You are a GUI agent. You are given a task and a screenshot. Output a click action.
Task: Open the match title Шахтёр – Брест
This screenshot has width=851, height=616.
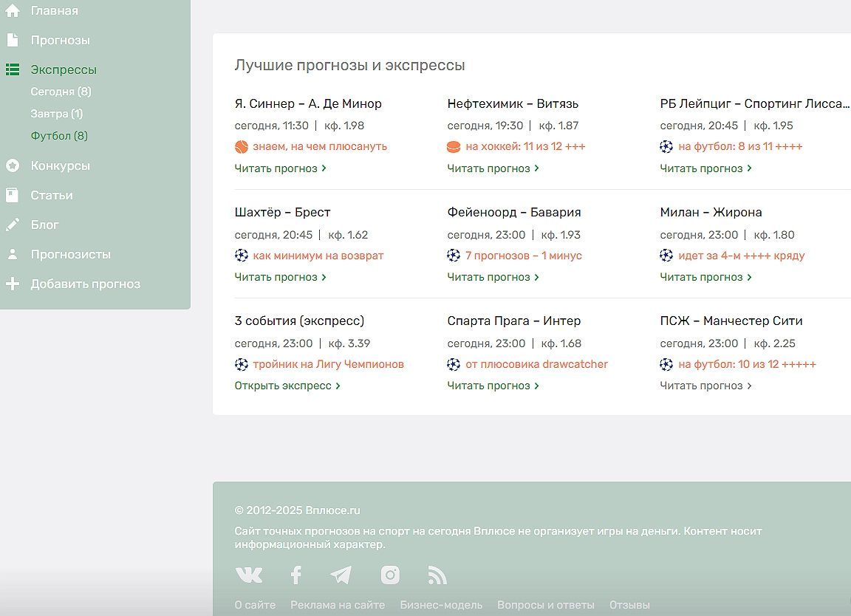coord(282,212)
